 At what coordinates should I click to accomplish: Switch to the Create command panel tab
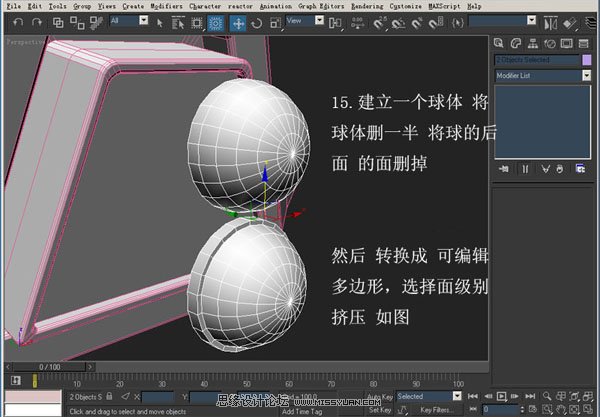(499, 43)
